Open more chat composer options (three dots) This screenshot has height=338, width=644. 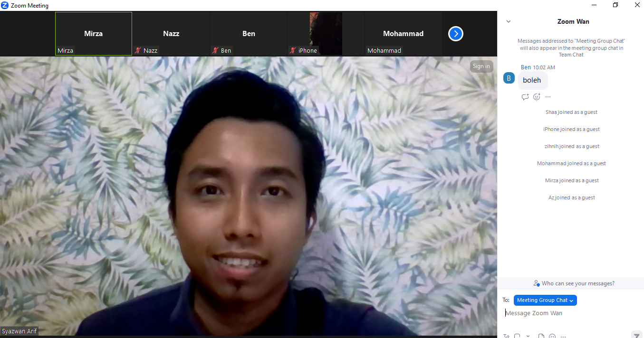coord(564,336)
